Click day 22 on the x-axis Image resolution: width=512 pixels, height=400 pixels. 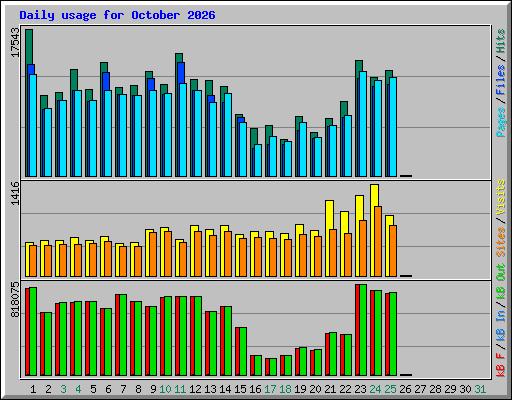click(345, 389)
